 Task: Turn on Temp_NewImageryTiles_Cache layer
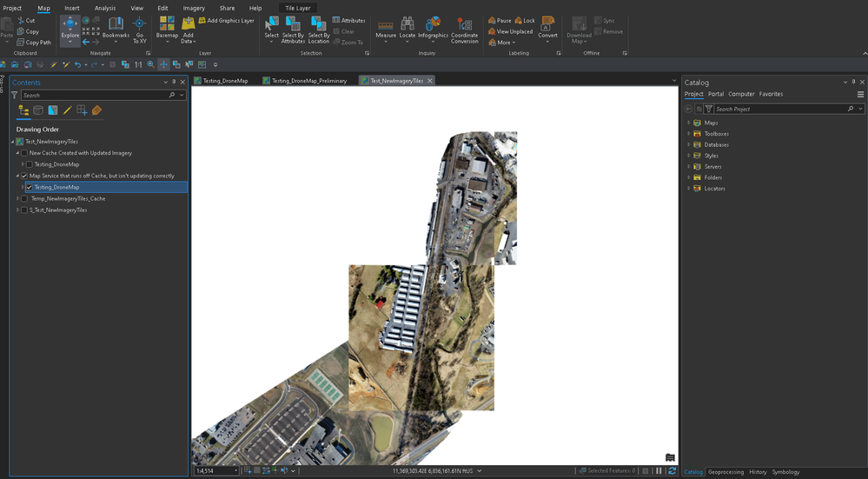coord(24,198)
